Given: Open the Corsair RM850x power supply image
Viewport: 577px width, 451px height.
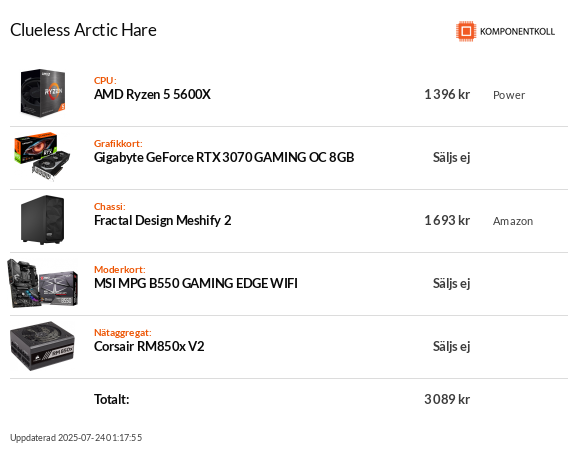Looking at the screenshot, I should (42, 346).
